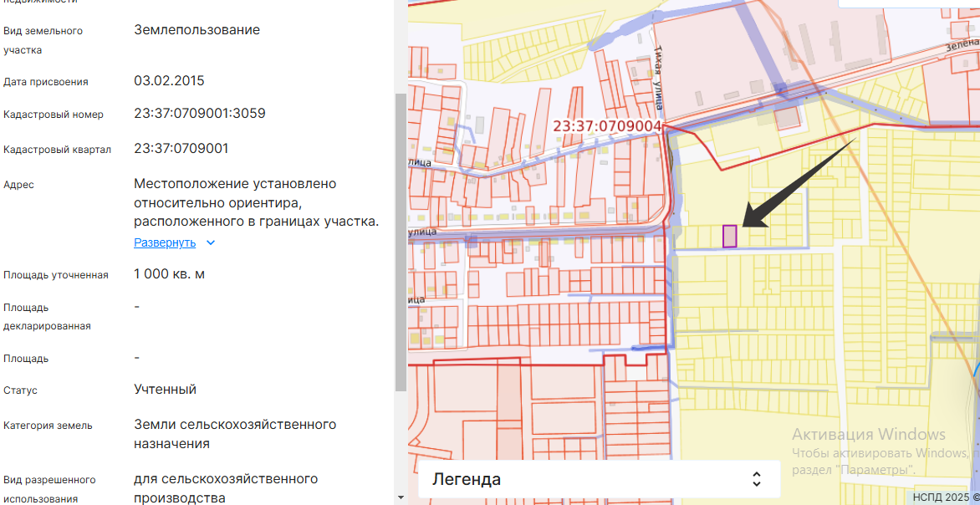Viewport: 980px width, 505px height.
Task: Click the 23:37:0709004 quarter label on map
Action: [x=607, y=126]
